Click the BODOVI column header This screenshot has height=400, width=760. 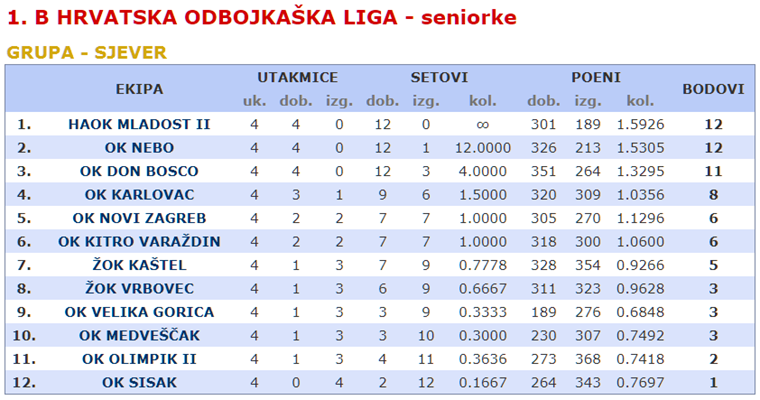coord(713,89)
